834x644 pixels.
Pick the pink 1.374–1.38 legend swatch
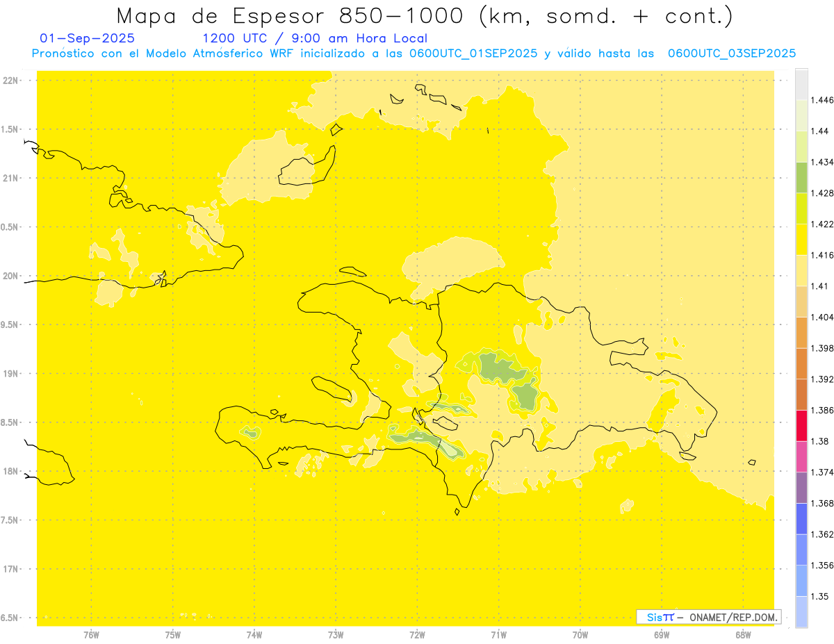pyautogui.click(x=801, y=456)
